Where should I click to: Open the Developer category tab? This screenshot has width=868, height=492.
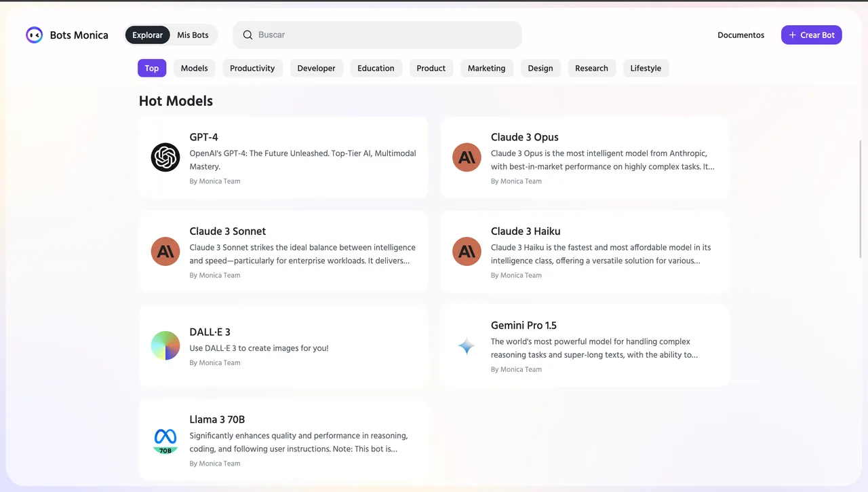click(317, 68)
